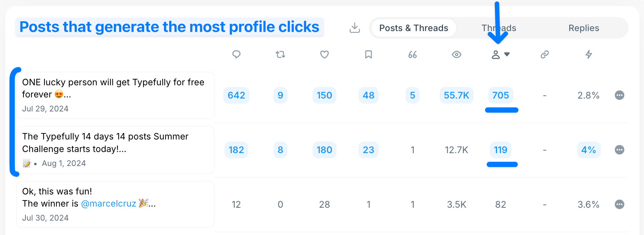Screen dimensions: 644x235
Task: Click the quotes column icon
Action: (412, 55)
